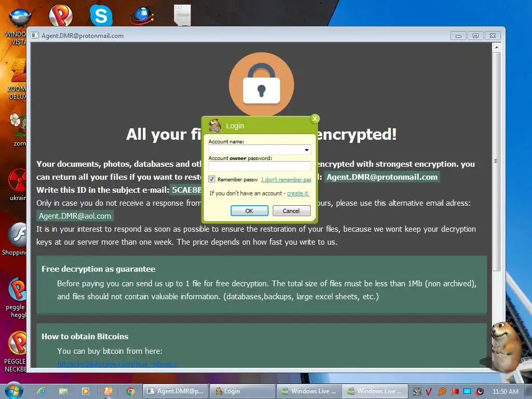Image resolution: width=532 pixels, height=399 pixels.
Task: Click the first gray tray icon
Action: (x=417, y=392)
